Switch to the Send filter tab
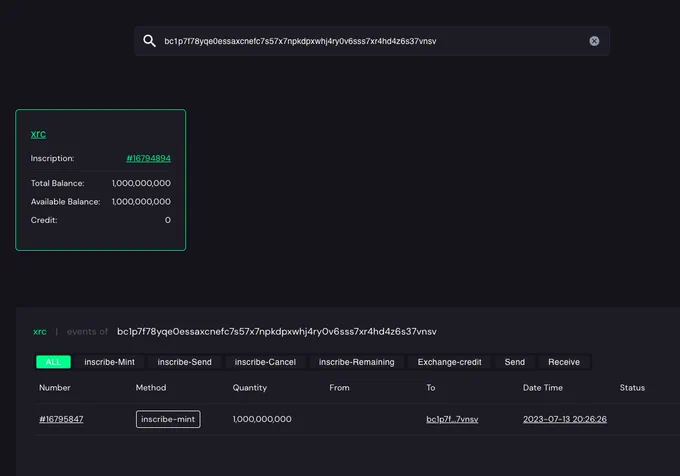This screenshot has width=680, height=476. (x=514, y=362)
